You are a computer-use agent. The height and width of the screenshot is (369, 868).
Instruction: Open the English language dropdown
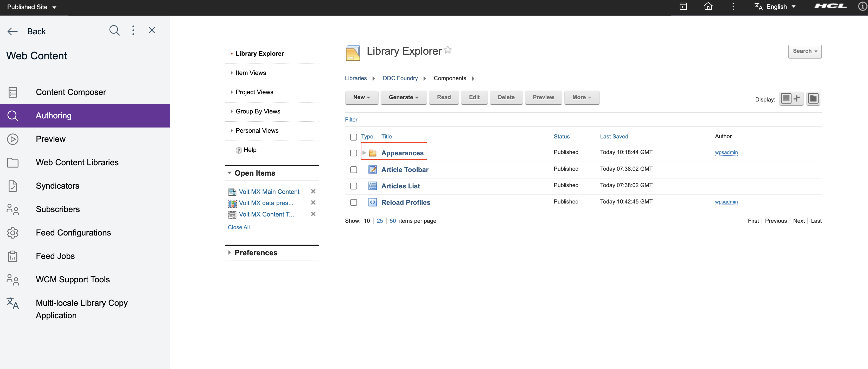pyautogui.click(x=776, y=7)
